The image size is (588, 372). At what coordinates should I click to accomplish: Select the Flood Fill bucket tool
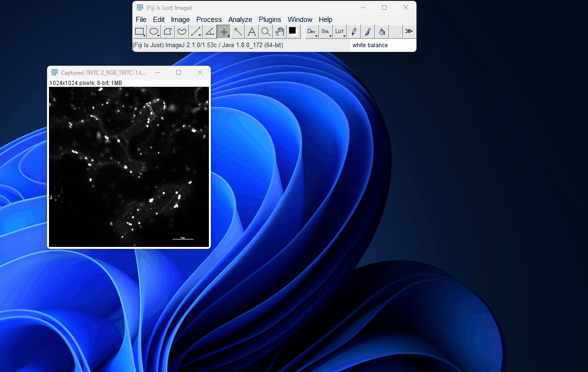coord(382,32)
